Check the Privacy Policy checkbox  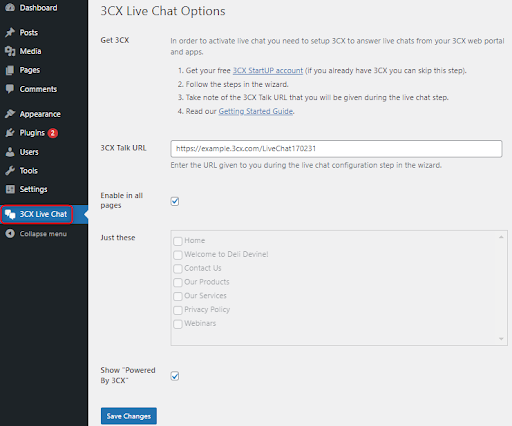pyautogui.click(x=178, y=310)
